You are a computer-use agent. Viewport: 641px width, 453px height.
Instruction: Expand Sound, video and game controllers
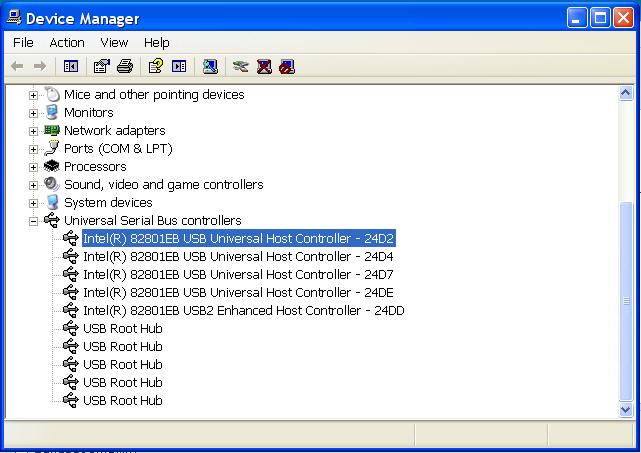coord(33,185)
